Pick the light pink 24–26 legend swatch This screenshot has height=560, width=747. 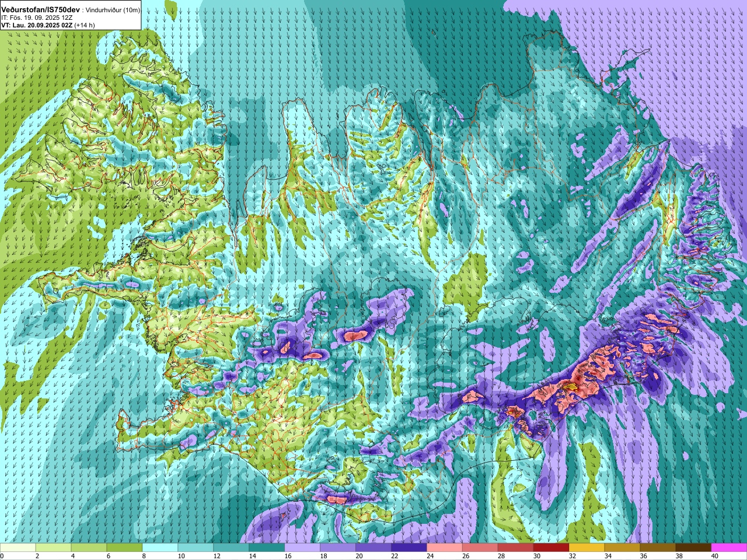[x=445, y=548]
